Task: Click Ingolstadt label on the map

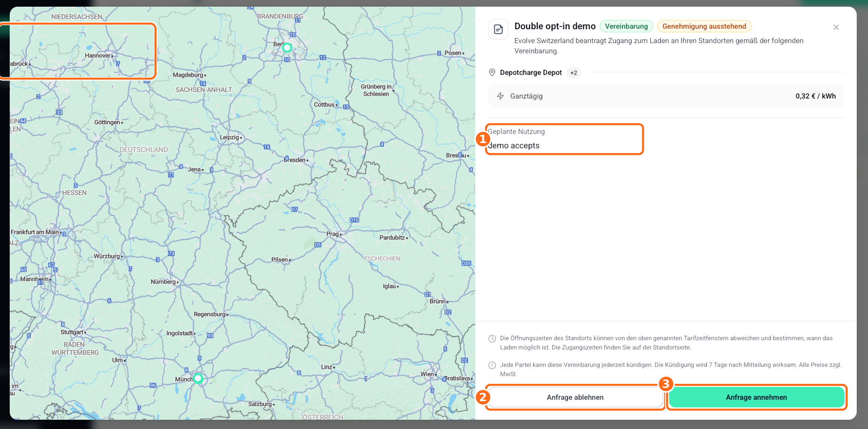Action: 179,333
